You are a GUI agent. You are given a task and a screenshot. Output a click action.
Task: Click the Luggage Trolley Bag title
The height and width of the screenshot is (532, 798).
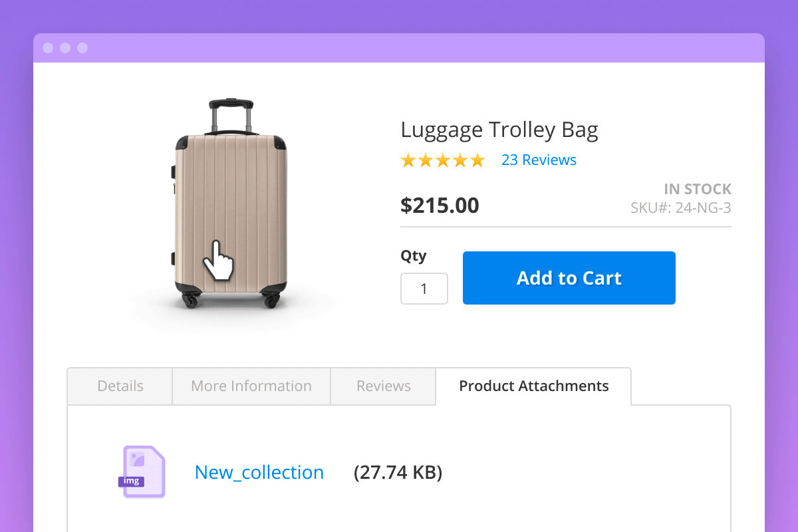point(499,130)
